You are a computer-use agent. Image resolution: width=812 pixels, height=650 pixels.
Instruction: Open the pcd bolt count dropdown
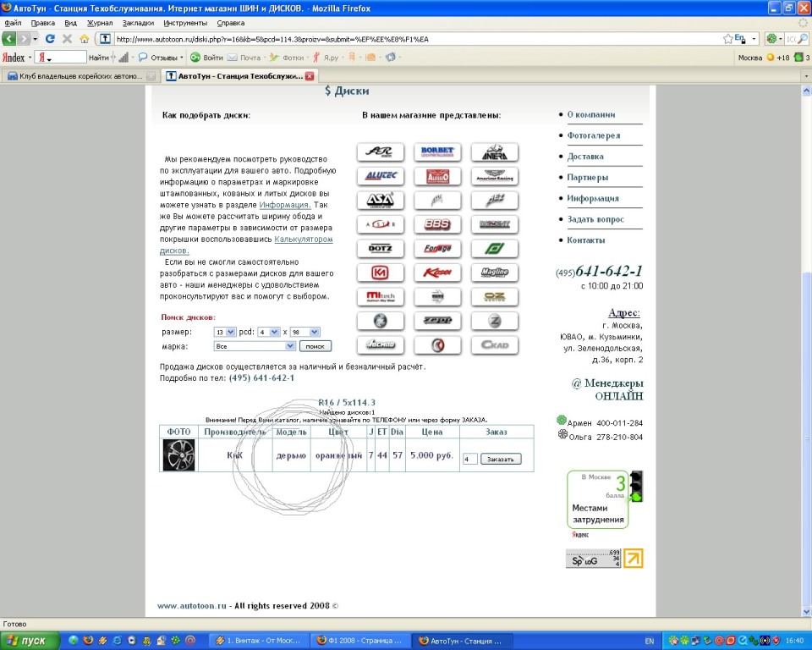point(268,332)
